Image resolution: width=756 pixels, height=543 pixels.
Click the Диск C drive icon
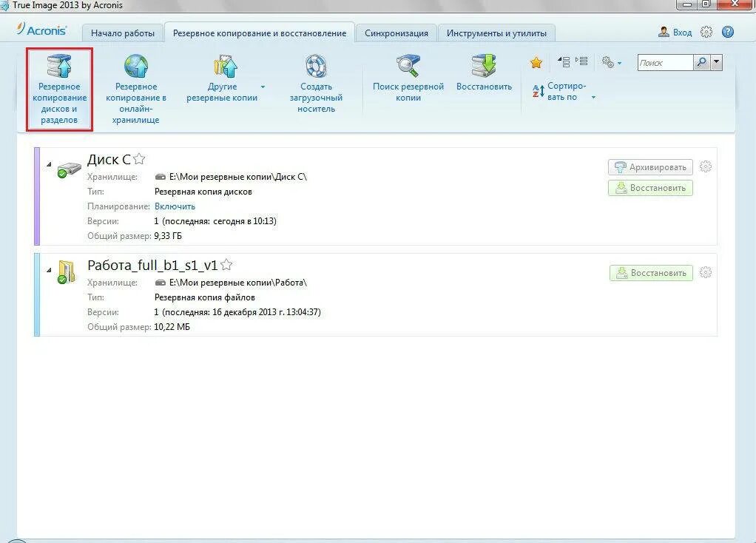click(x=69, y=169)
